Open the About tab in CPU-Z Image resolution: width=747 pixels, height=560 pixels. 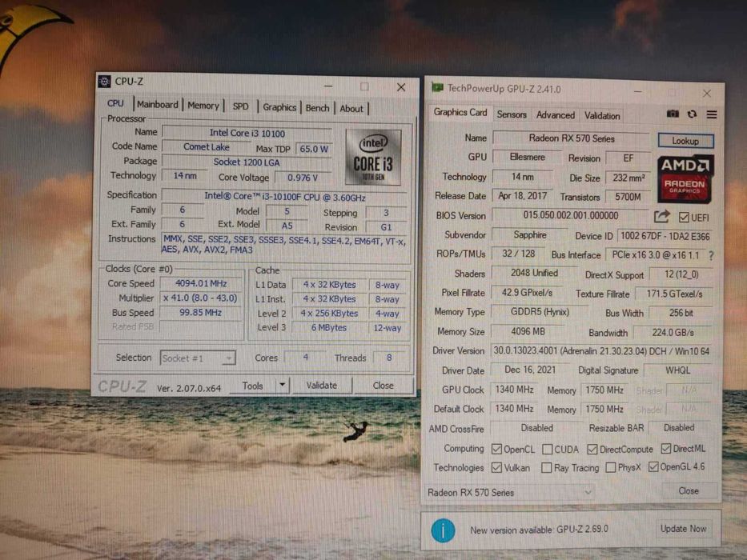point(351,109)
